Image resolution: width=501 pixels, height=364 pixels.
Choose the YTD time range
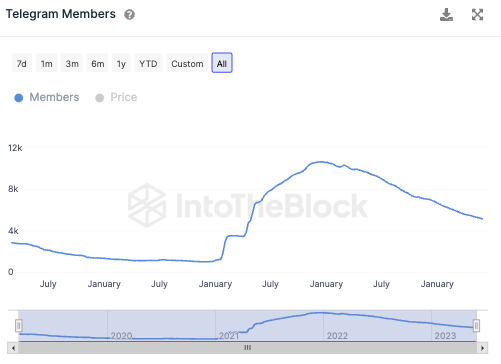pyautogui.click(x=148, y=63)
